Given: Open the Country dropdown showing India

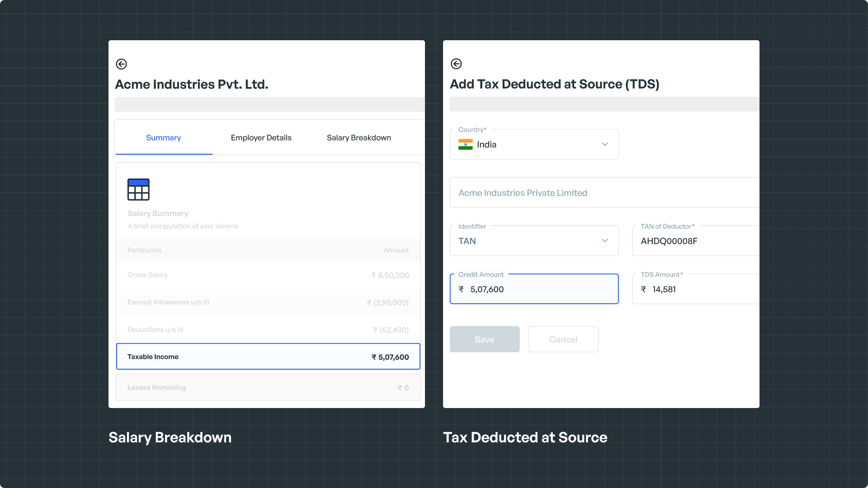Looking at the screenshot, I should click(x=534, y=145).
